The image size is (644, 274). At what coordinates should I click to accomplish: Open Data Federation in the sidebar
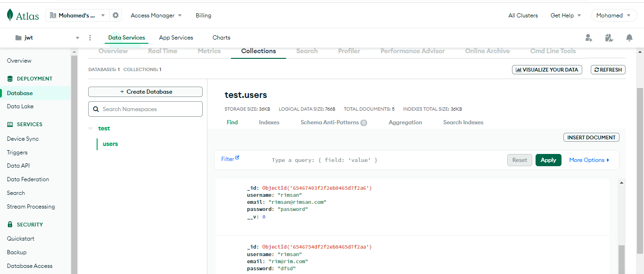pos(28,179)
